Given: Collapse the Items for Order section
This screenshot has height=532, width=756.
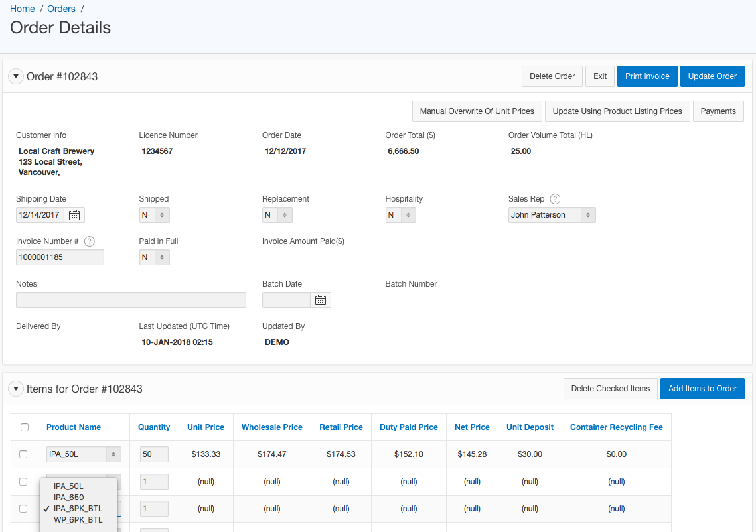Looking at the screenshot, I should click(x=16, y=389).
